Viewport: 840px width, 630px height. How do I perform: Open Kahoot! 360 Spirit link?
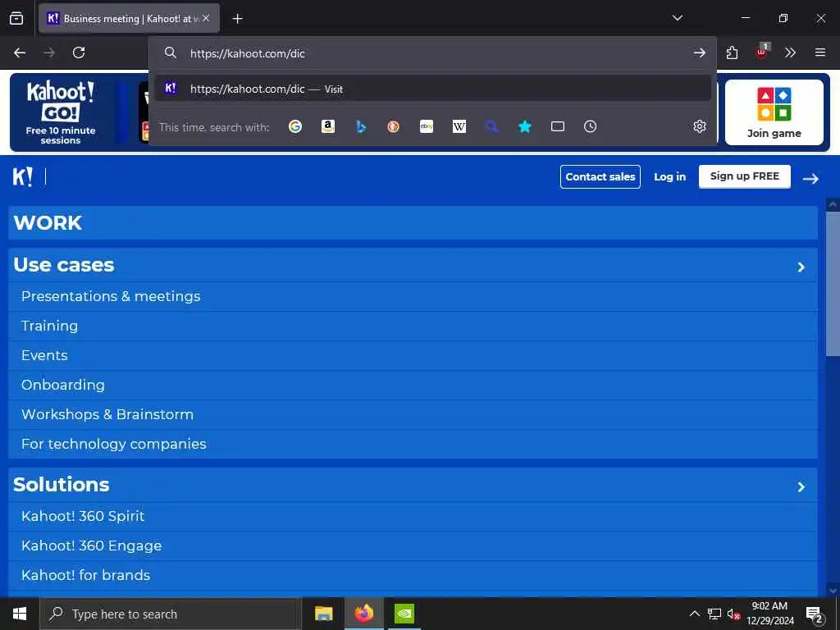coord(83,516)
